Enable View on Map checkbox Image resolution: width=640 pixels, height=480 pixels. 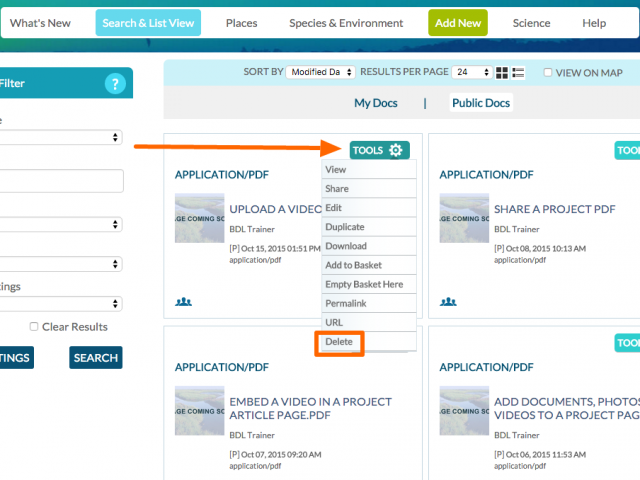[x=548, y=72]
